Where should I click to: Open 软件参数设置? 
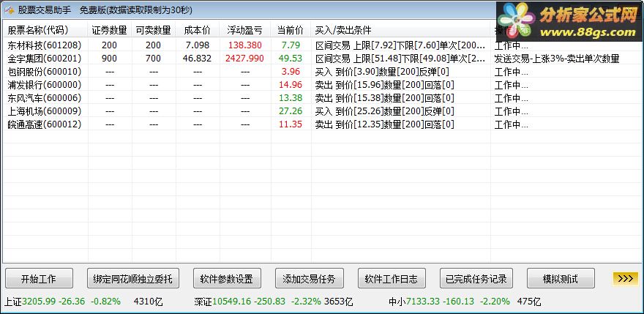(x=227, y=279)
